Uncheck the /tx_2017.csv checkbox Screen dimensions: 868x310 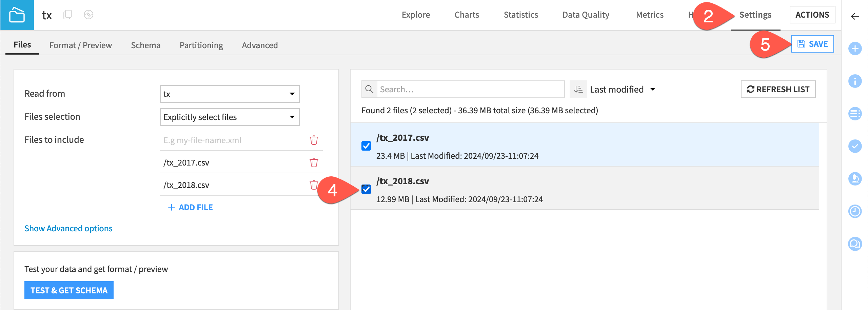pos(366,146)
